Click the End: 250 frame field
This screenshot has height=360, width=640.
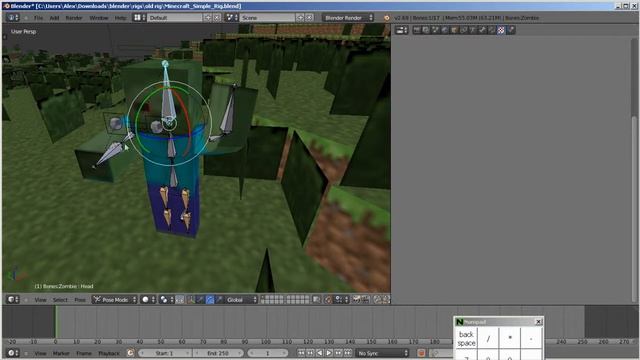(x=218, y=353)
